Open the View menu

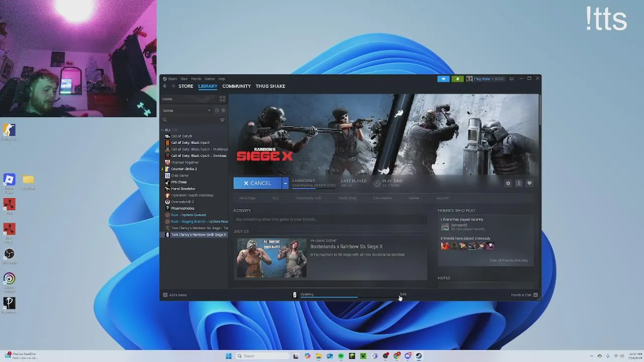pos(184,79)
